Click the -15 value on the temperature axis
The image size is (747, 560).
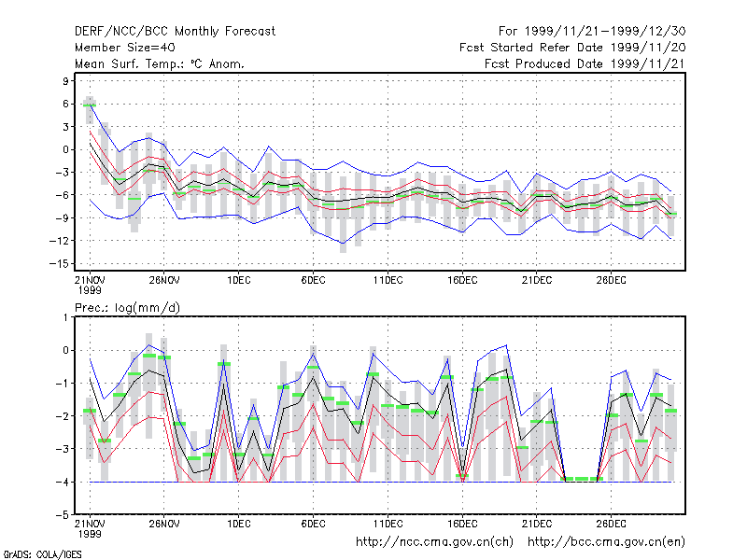(x=62, y=263)
